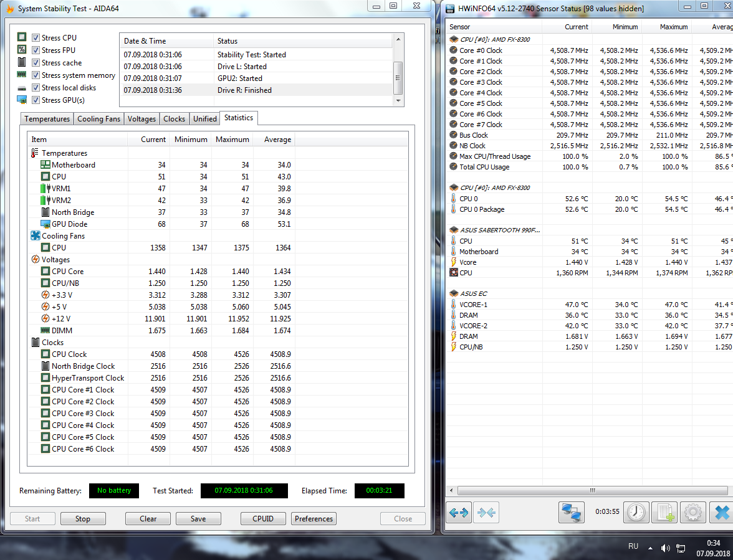The width and height of the screenshot is (733, 560).
Task: Click HWiNFO clock reset timer icon
Action: click(x=636, y=513)
